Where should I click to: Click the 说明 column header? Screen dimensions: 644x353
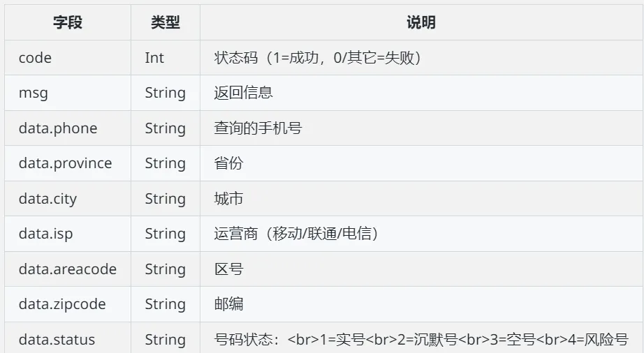pos(421,22)
